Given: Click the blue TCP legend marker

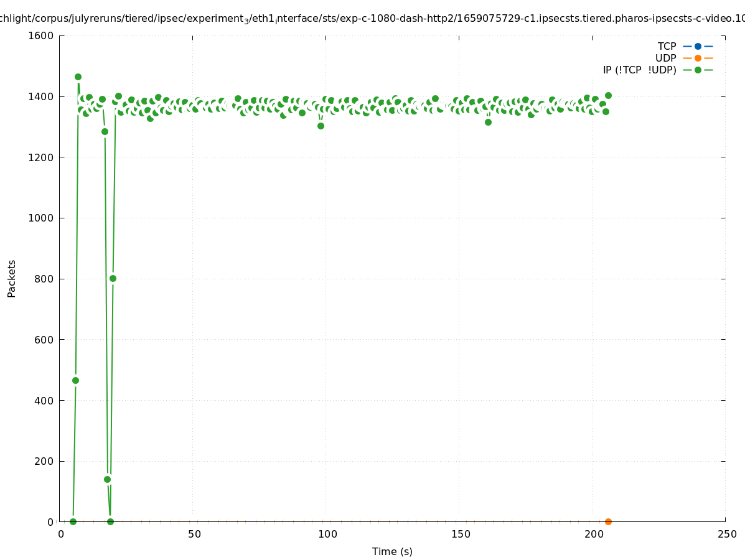Looking at the screenshot, I should tap(698, 46).
